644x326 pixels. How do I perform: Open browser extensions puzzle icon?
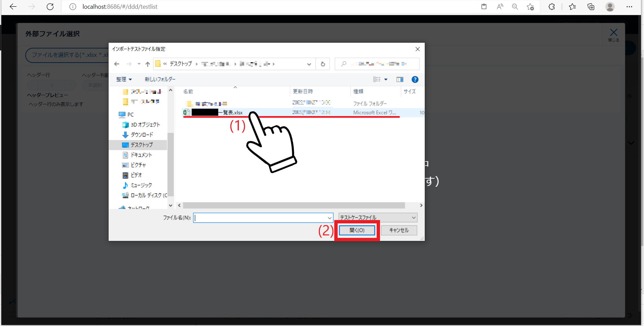pyautogui.click(x=552, y=7)
